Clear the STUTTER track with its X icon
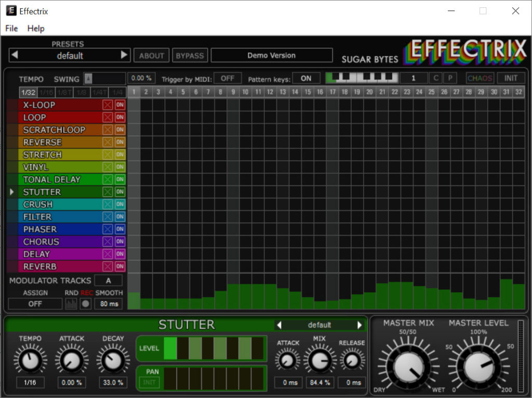Screen dimensions: 532x398 click(108, 192)
